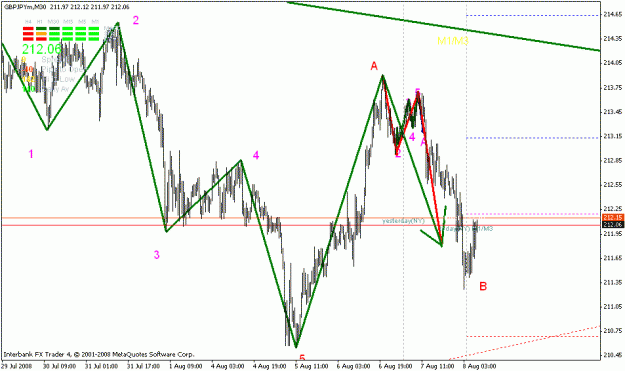Click the red wave label B

483,286
